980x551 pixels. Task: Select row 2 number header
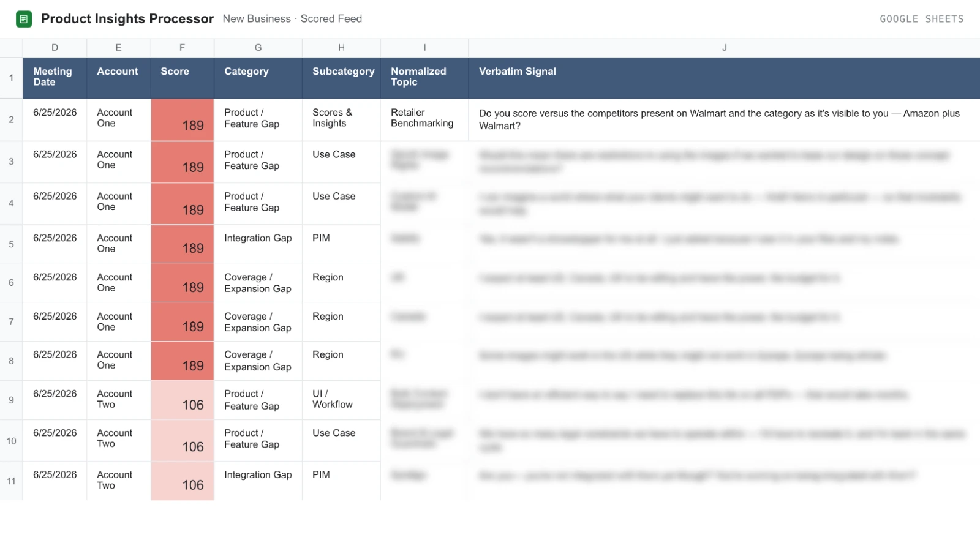point(11,120)
